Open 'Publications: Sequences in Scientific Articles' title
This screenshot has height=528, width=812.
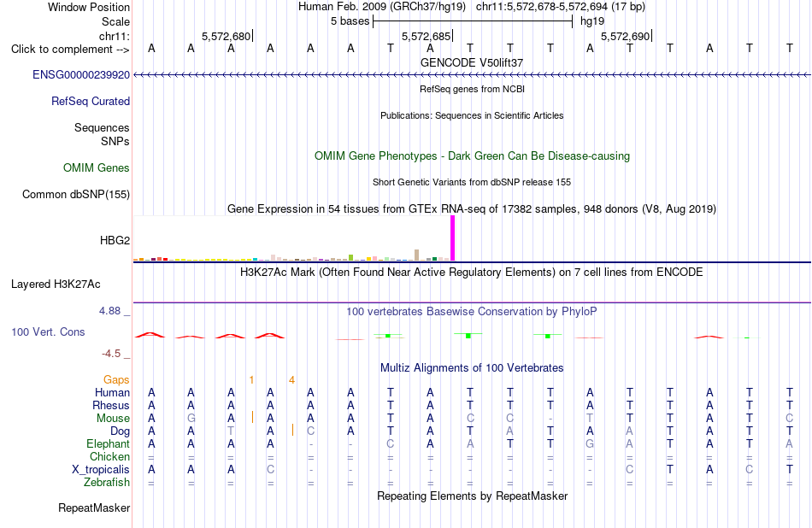point(472,115)
